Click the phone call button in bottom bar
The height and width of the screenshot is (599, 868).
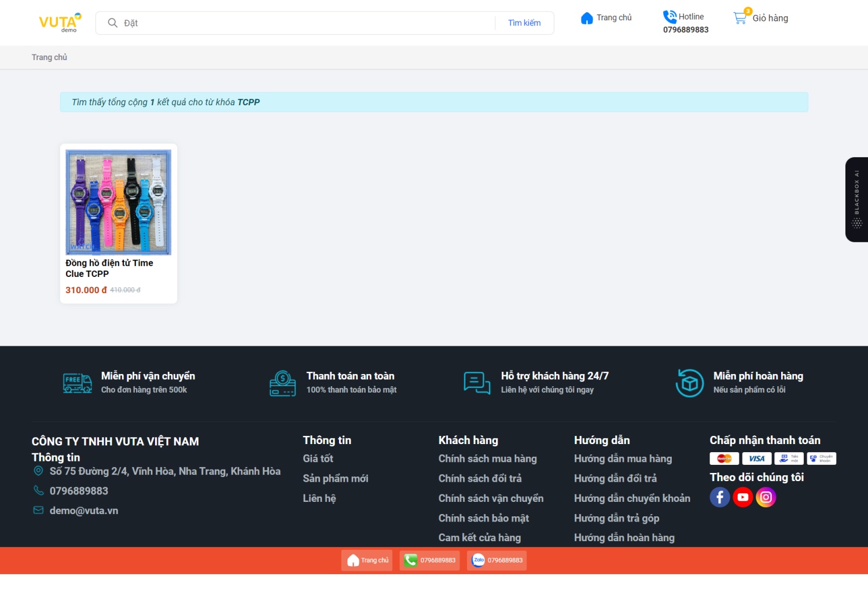pos(429,560)
